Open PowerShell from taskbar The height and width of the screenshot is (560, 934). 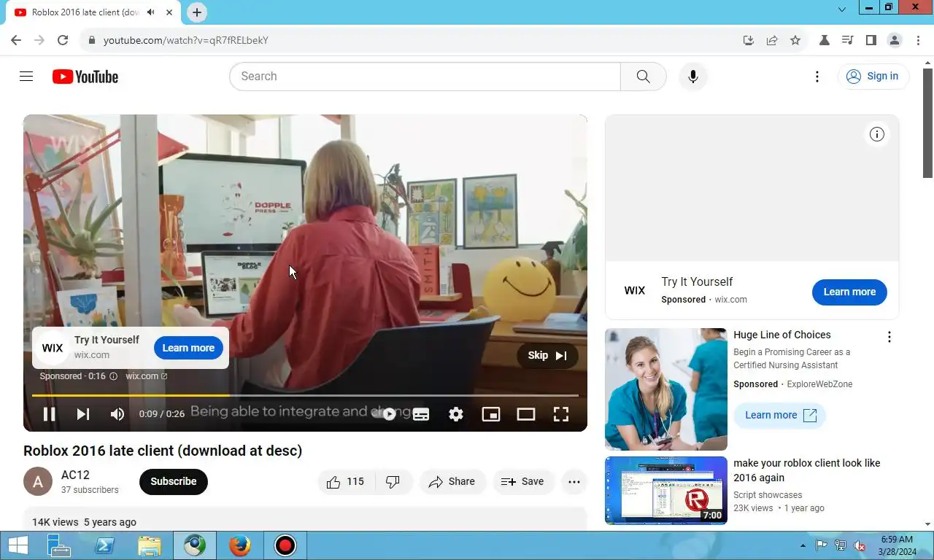pos(104,545)
